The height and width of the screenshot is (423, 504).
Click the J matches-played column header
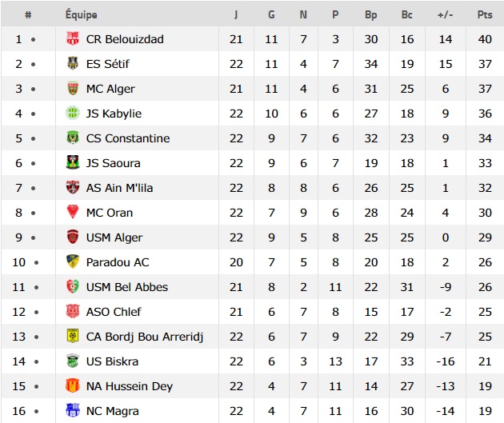pos(236,14)
